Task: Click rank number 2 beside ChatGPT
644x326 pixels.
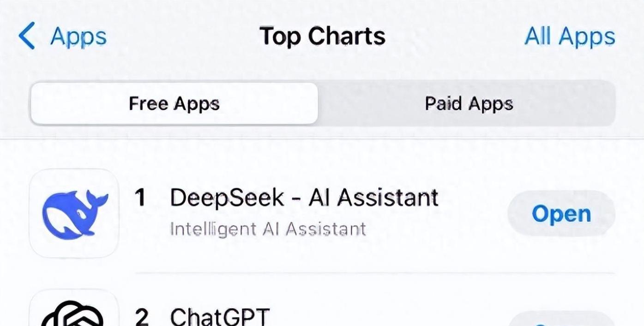Action: point(142,317)
